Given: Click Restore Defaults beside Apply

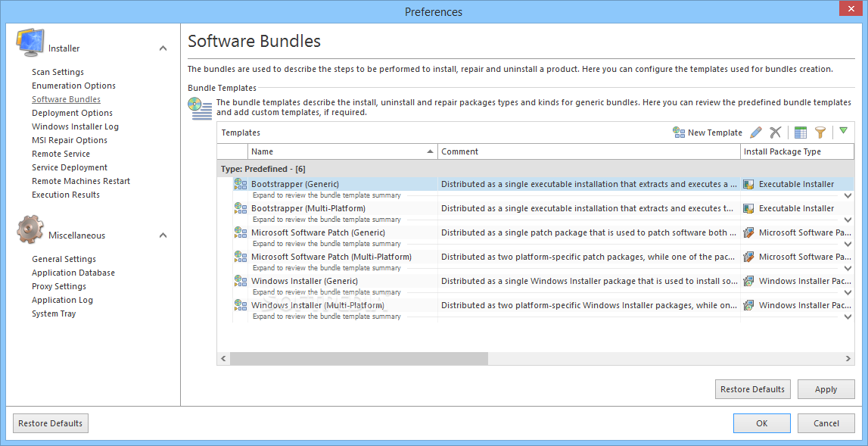Looking at the screenshot, I should pos(753,389).
